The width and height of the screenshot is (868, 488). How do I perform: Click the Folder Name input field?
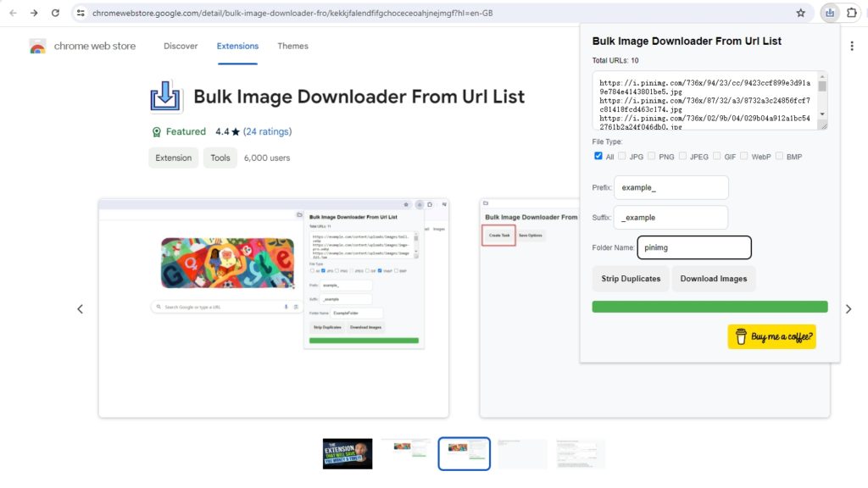pos(695,247)
